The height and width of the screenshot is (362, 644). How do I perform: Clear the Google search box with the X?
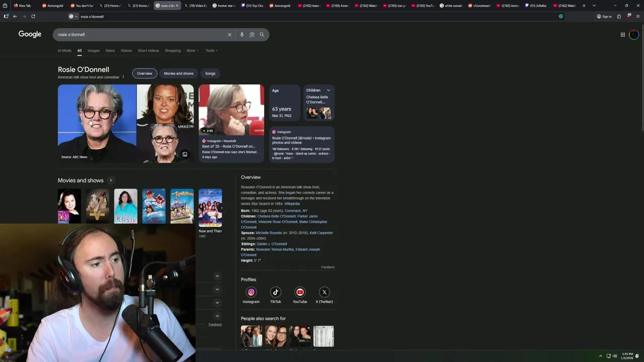(229, 35)
